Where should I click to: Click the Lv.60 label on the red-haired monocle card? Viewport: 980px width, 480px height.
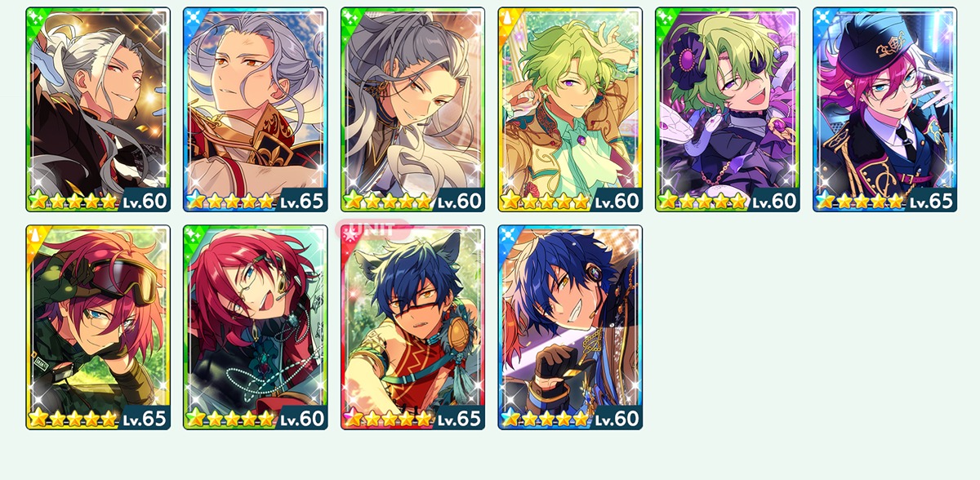click(302, 419)
